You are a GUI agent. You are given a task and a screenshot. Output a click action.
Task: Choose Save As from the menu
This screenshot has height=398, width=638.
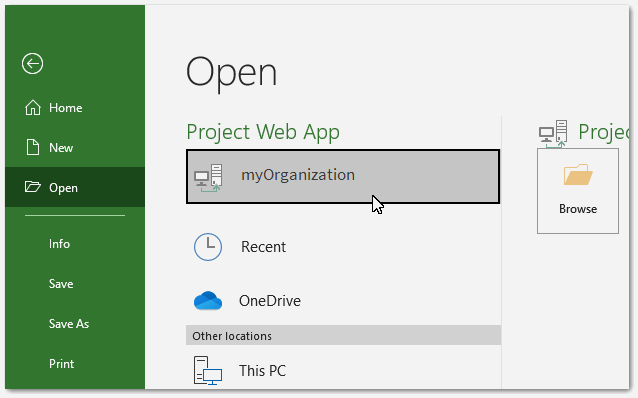(75, 324)
